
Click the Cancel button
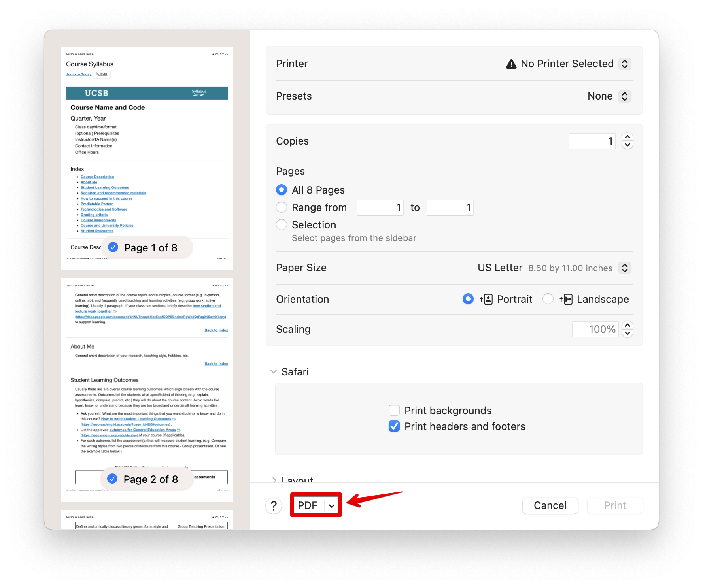(x=550, y=505)
